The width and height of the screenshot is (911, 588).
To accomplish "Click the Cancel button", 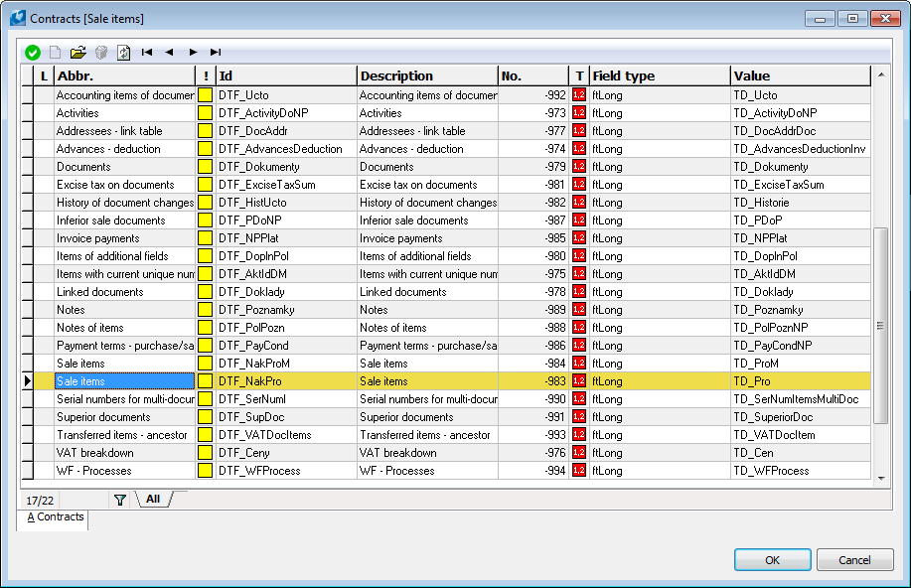I will [854, 560].
